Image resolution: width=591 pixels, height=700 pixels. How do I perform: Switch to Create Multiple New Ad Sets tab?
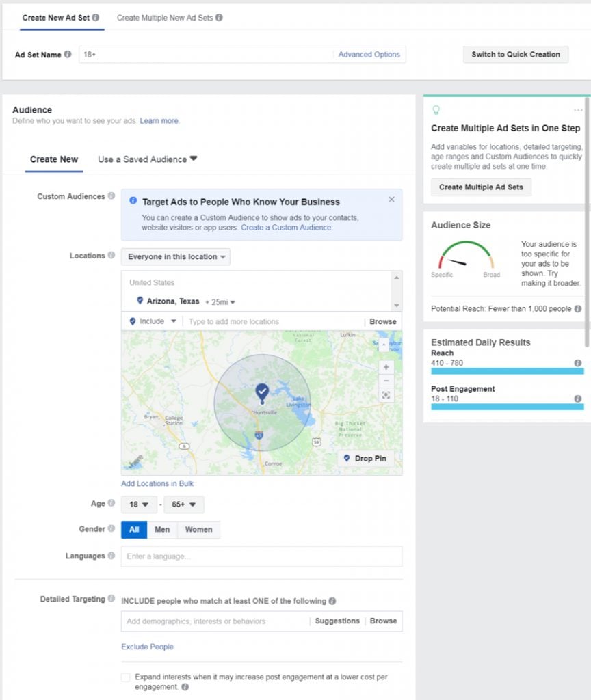point(169,18)
